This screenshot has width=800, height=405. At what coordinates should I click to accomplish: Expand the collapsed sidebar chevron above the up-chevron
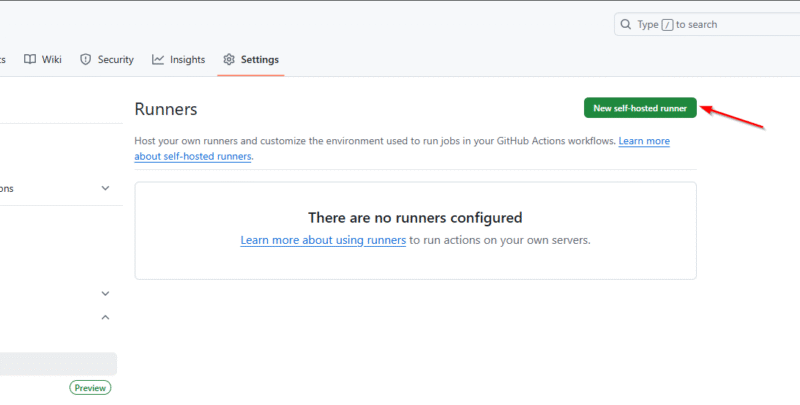tap(105, 293)
